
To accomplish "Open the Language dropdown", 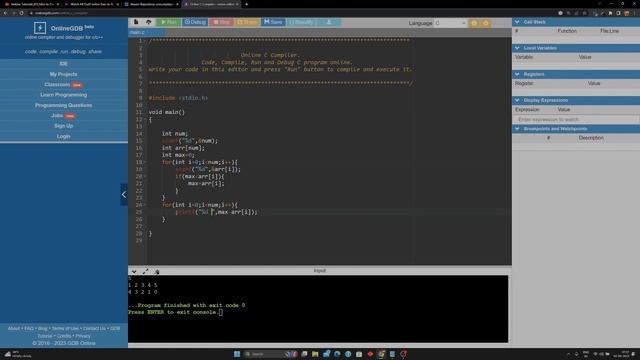I will pos(450,23).
